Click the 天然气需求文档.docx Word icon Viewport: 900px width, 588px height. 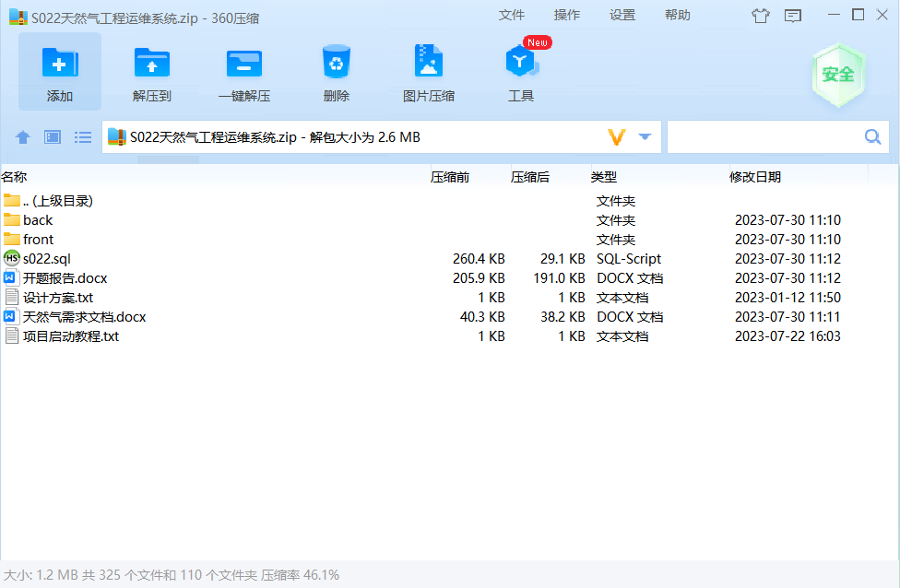pyautogui.click(x=11, y=317)
